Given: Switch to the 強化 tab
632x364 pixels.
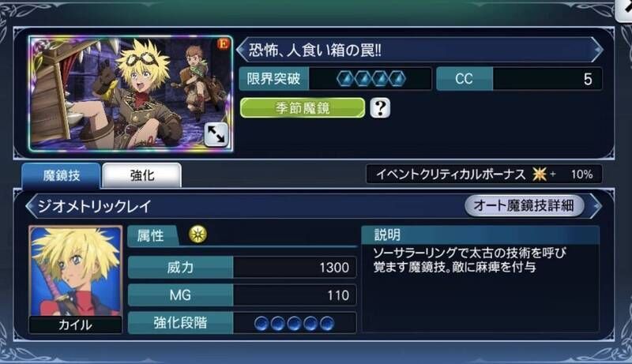Looking at the screenshot, I should click(x=142, y=175).
